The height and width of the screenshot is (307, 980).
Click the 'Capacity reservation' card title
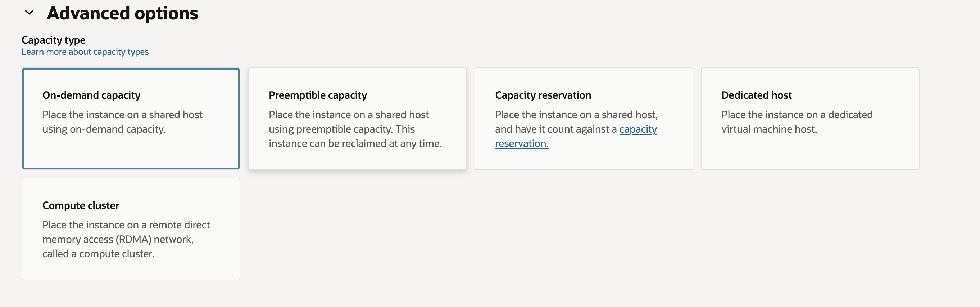pyautogui.click(x=543, y=95)
